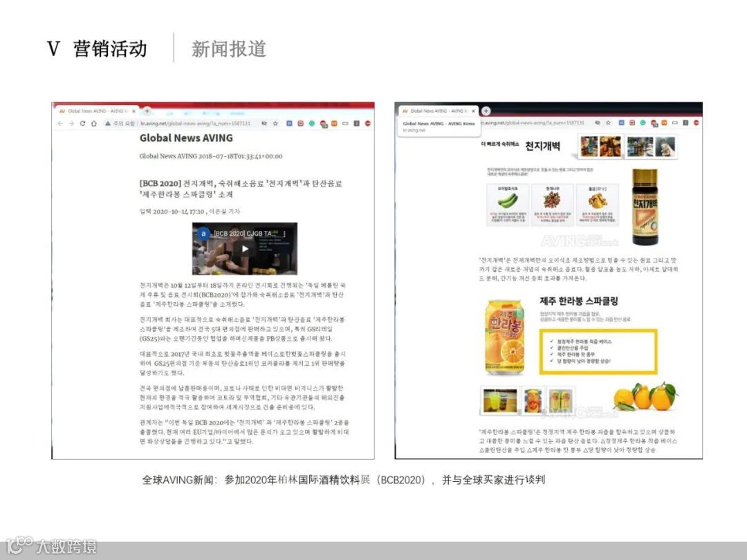Viewport: 747px width, 560px height.
Task: Play the BCB 2020 CJGB video
Action: (x=245, y=249)
